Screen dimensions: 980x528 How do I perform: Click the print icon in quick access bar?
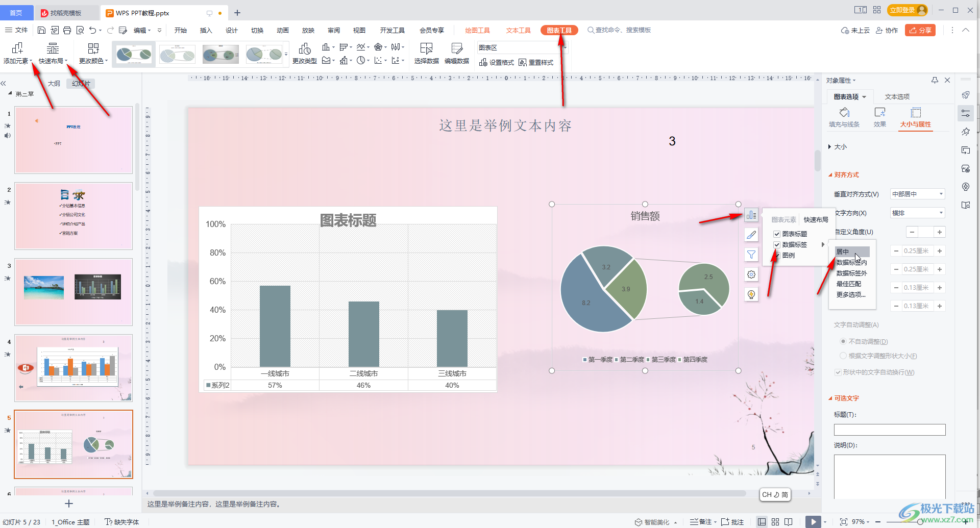(67, 30)
